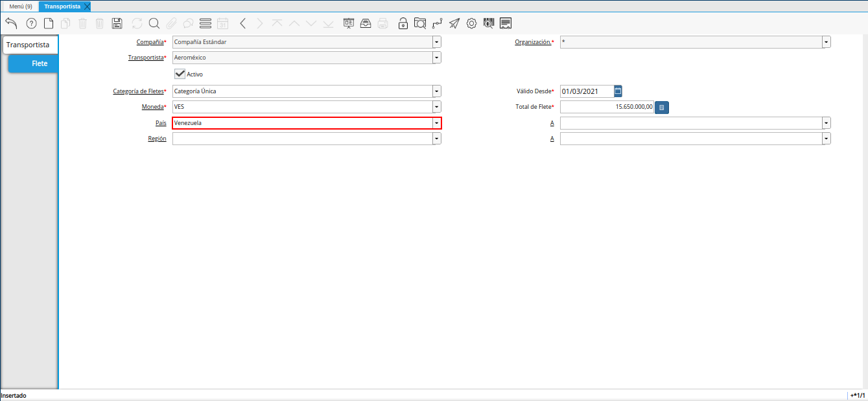This screenshot has height=401, width=868.
Task: Open the magnifier search record icon
Action: coord(154,23)
